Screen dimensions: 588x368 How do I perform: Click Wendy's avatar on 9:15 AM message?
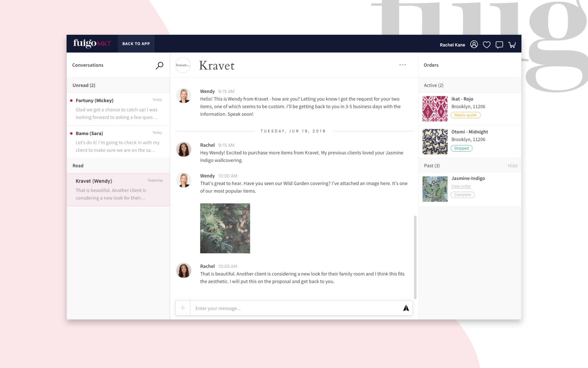pyautogui.click(x=184, y=96)
